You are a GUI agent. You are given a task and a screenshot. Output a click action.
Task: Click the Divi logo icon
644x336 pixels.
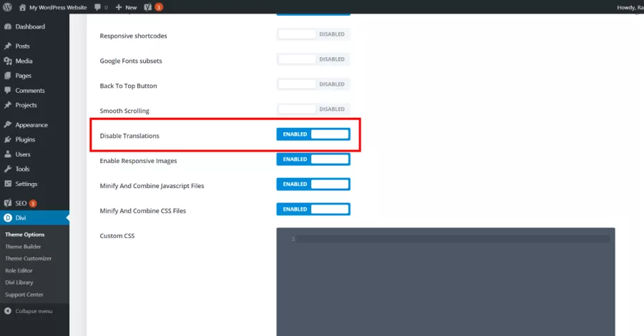tap(8, 218)
